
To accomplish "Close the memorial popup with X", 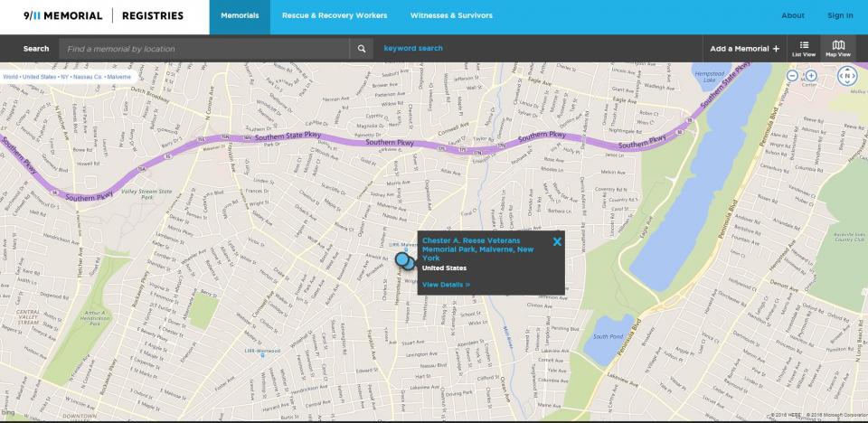I will (557, 241).
